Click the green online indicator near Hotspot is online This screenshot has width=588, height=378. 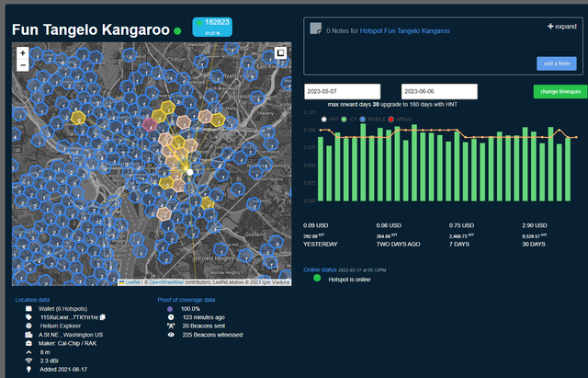coord(317,278)
